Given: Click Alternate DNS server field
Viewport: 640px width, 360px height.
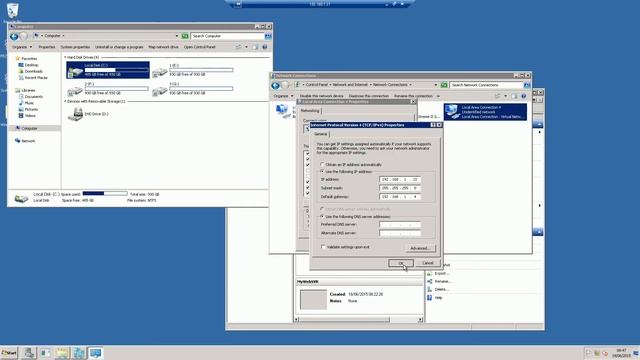Looking at the screenshot, I should pos(400,233).
